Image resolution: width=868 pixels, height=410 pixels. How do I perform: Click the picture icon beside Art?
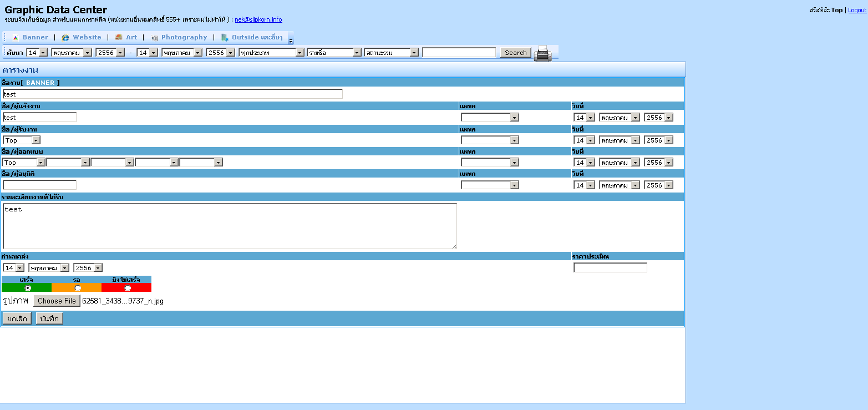[x=119, y=37]
